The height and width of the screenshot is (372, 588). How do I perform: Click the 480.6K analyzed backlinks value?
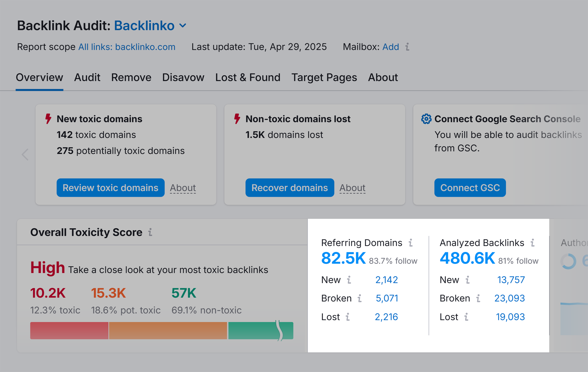click(x=467, y=258)
